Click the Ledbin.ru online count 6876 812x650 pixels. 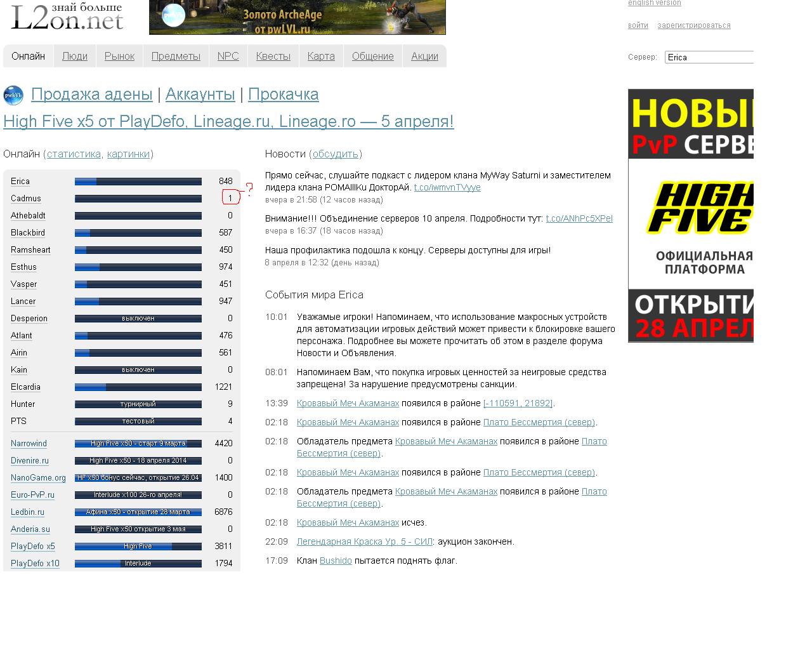click(223, 512)
